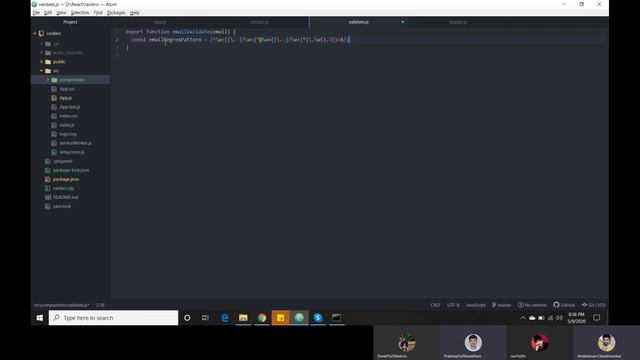Open the zip file in the tree
640x360 pixels.
click(x=64, y=188)
